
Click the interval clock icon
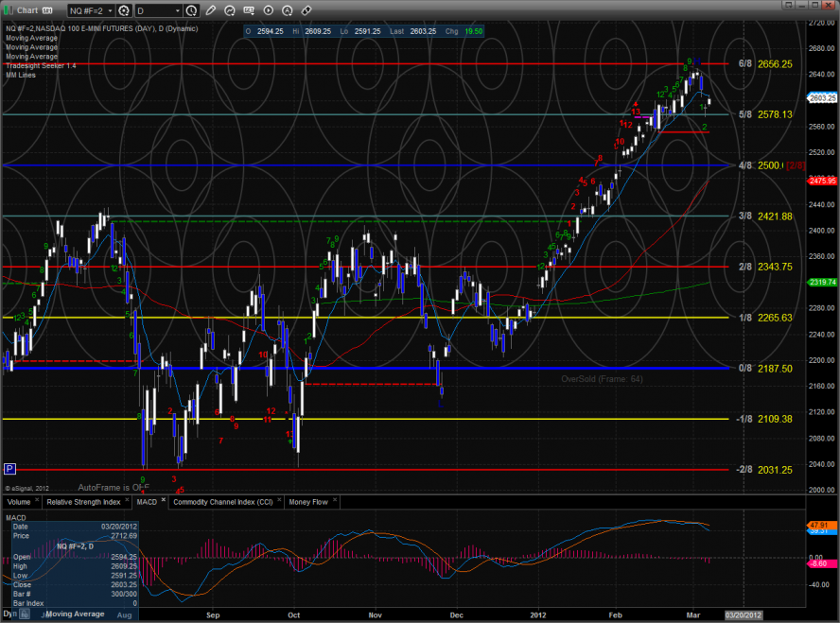[x=192, y=10]
